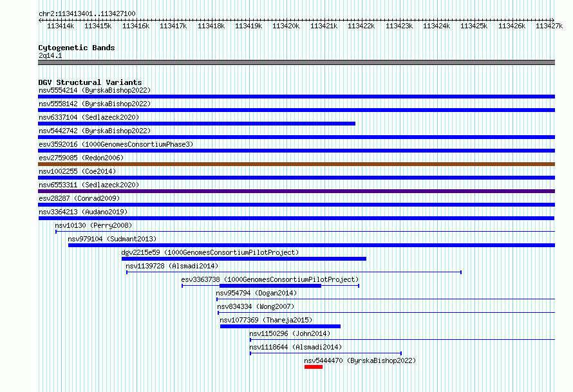Open variant nsv954794 (Dogan2014) label
The width and height of the screenshot is (573, 392).
[x=256, y=293]
